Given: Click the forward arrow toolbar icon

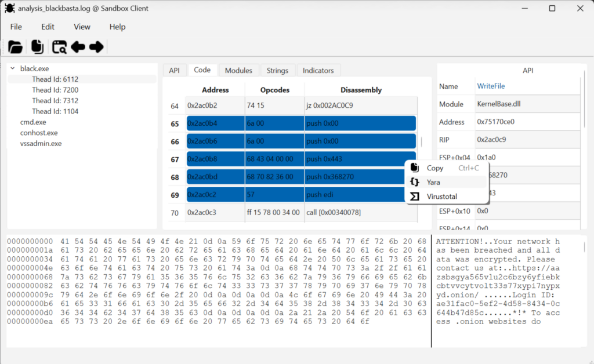Looking at the screenshot, I should (x=96, y=47).
